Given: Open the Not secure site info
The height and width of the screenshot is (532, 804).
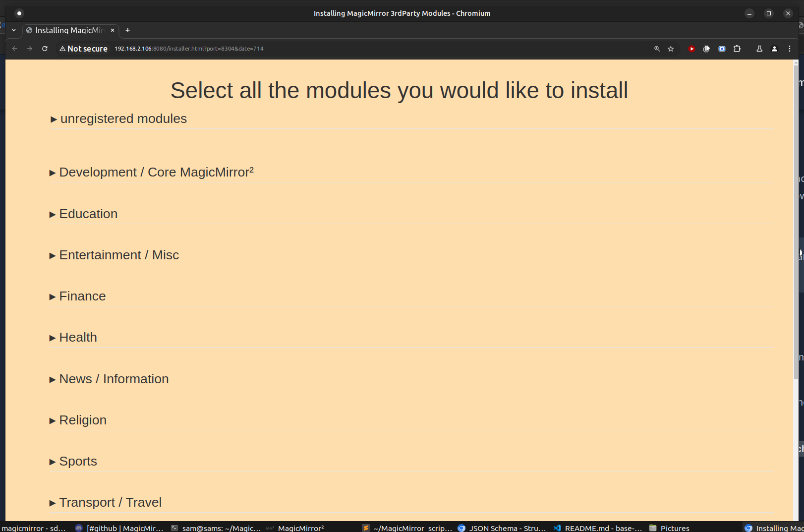Looking at the screenshot, I should tap(83, 49).
